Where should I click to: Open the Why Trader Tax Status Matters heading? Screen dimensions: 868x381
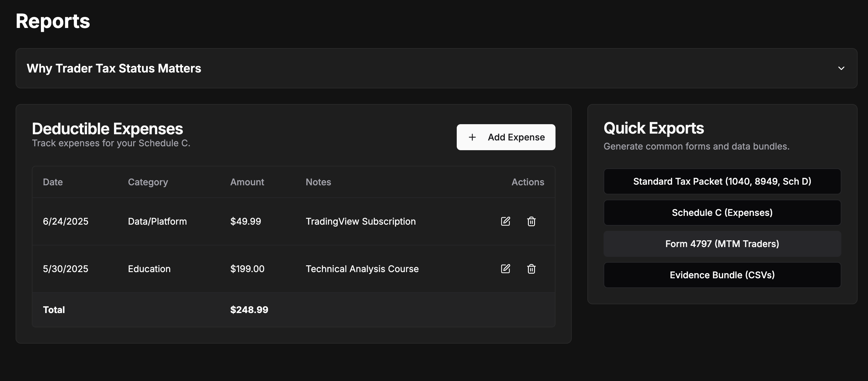(114, 69)
